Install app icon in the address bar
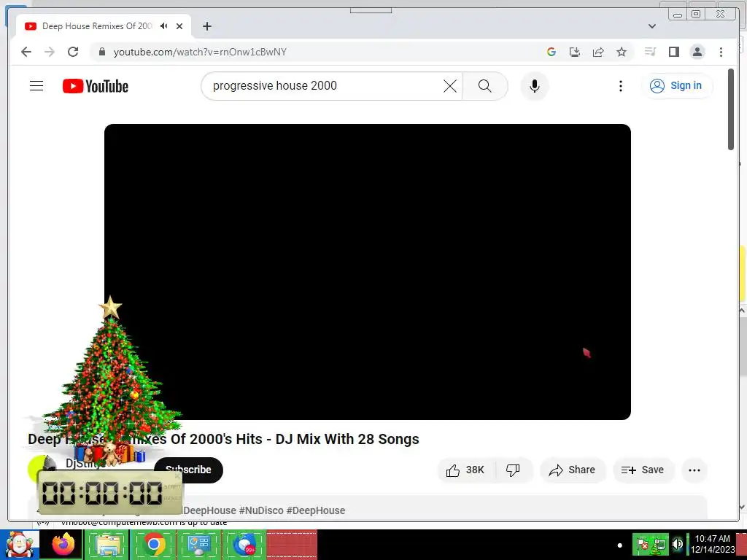The width and height of the screenshot is (747, 560). 575,52
